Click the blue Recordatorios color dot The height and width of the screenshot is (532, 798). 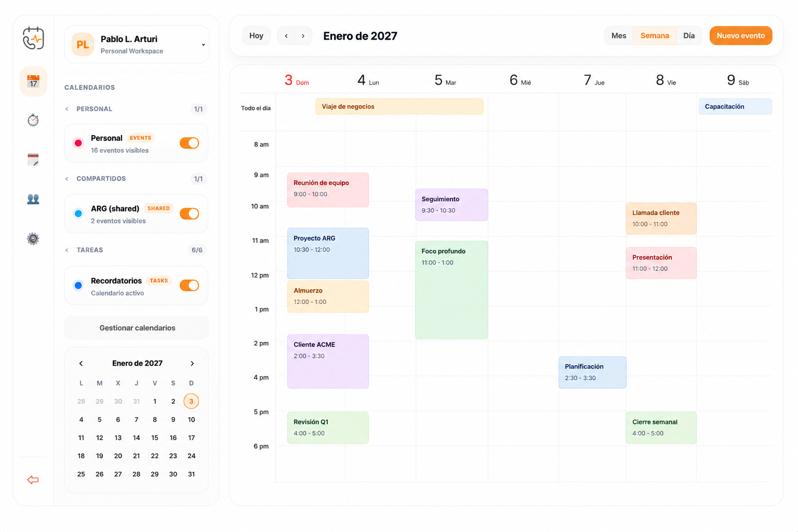tap(78, 285)
